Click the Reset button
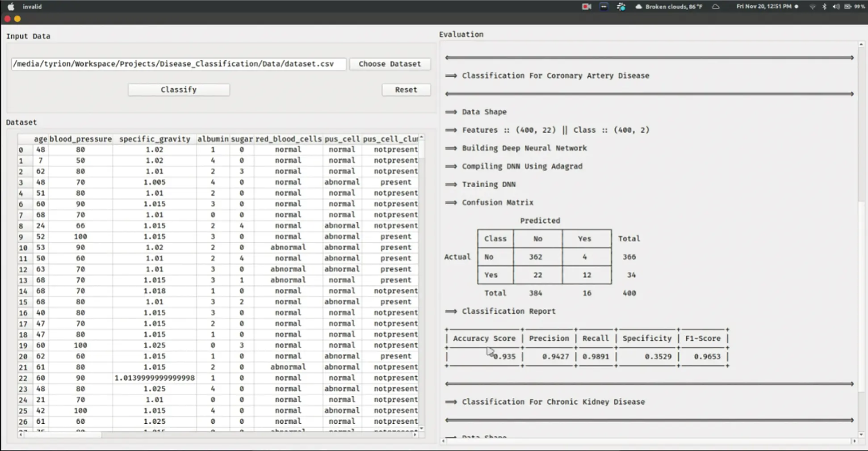 [406, 89]
